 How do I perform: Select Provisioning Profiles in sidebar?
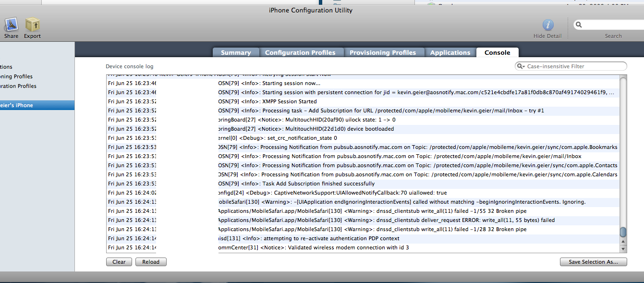click(x=37, y=76)
